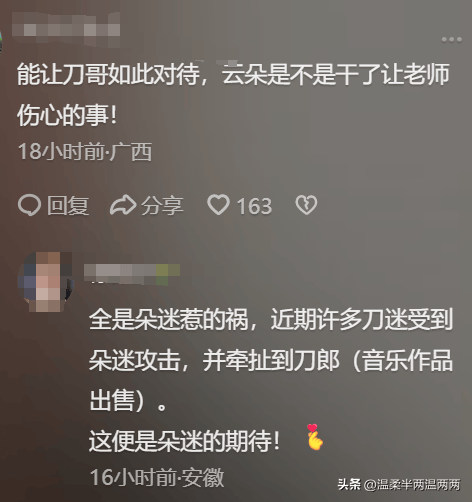The image size is (472, 502).
Task: Open the pixelated avatar of second commenter
Action: 45,282
